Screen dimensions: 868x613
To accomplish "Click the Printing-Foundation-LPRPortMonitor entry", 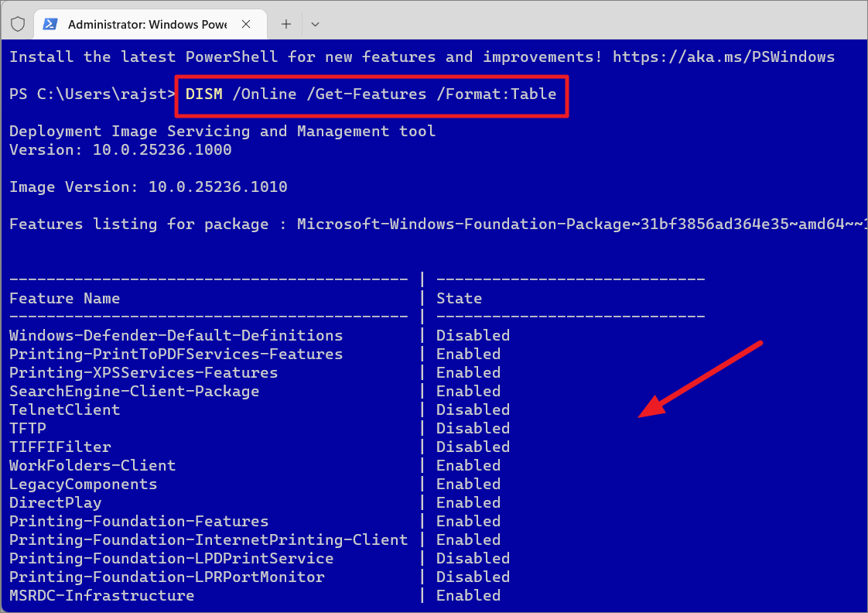I will (166, 577).
